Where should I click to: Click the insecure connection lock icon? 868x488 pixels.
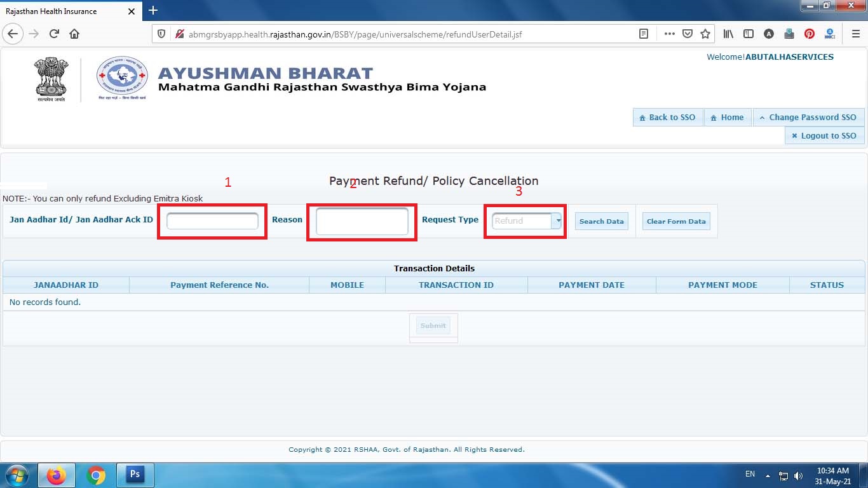(x=179, y=34)
